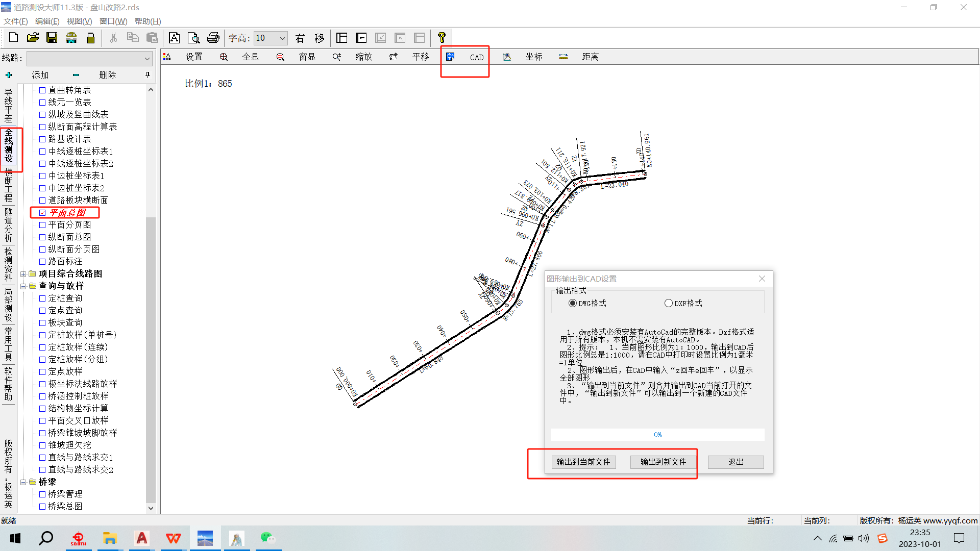980x551 pixels.
Task: Expand the 项目综合线路图 tree folder
Action: tap(23, 274)
